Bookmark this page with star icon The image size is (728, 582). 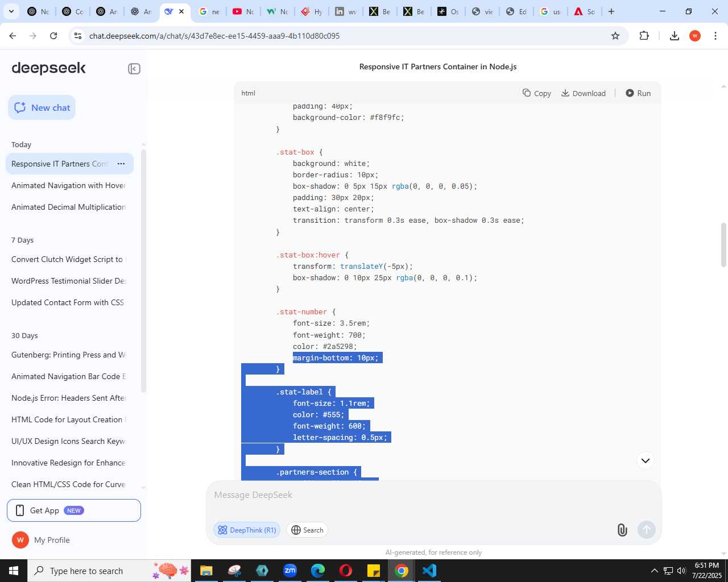pyautogui.click(x=615, y=36)
